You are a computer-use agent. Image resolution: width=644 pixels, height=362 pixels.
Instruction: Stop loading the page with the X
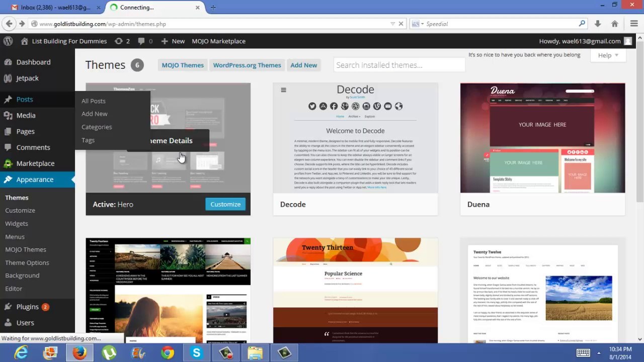pyautogui.click(x=401, y=24)
